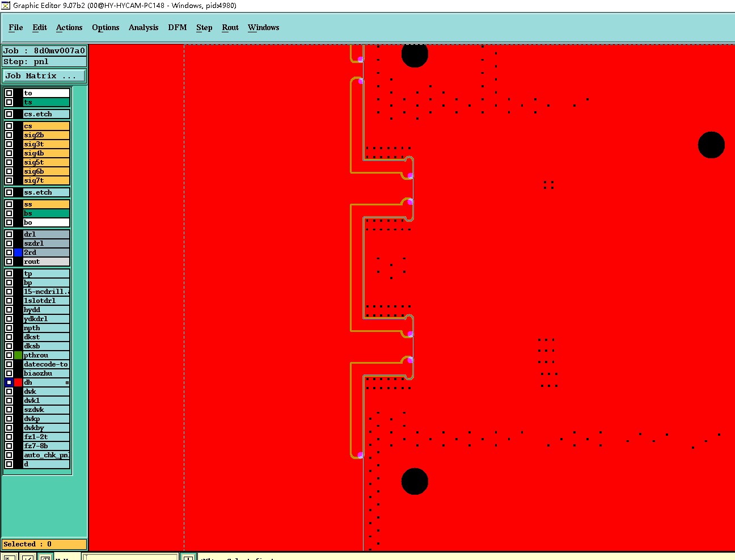Select the 1slotdrl layer name
Image resolution: width=735 pixels, height=560 pixels.
coord(47,301)
